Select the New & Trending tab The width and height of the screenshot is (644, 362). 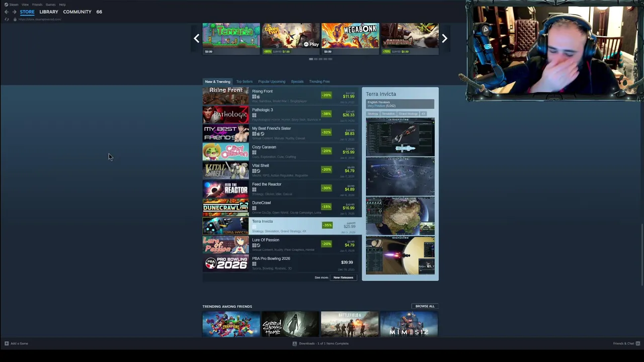click(x=217, y=81)
